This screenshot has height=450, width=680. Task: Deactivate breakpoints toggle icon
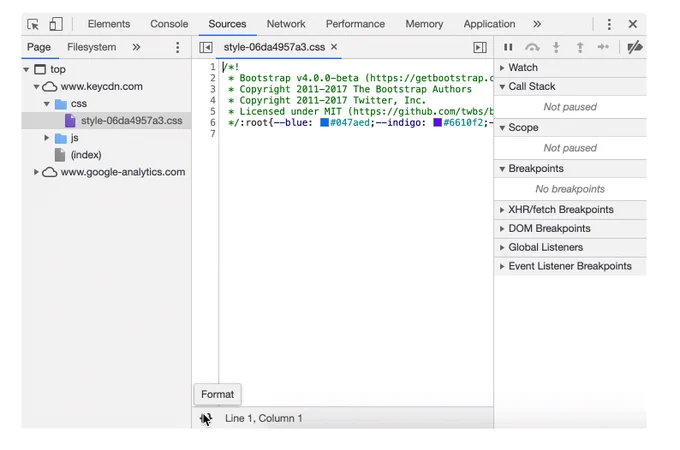coord(635,47)
